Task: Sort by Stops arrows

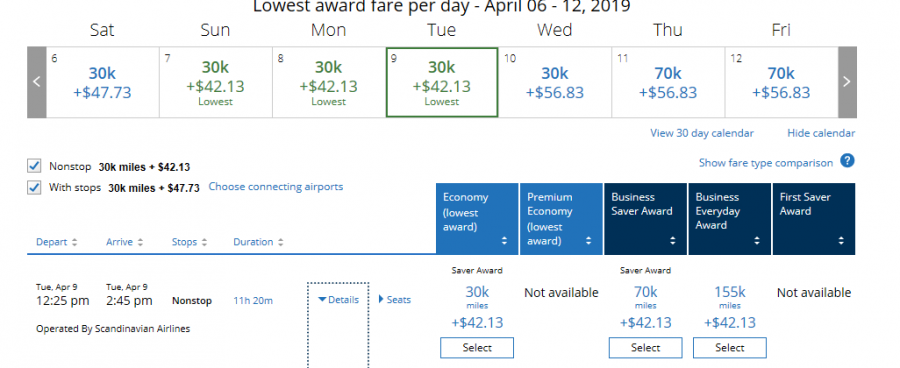Action: (x=204, y=242)
